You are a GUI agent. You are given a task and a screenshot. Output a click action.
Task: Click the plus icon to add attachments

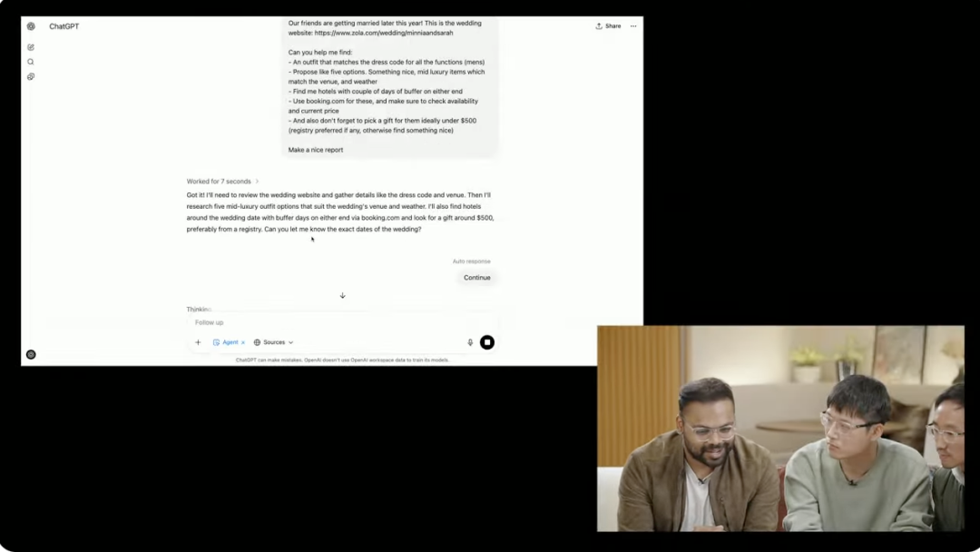pos(198,342)
